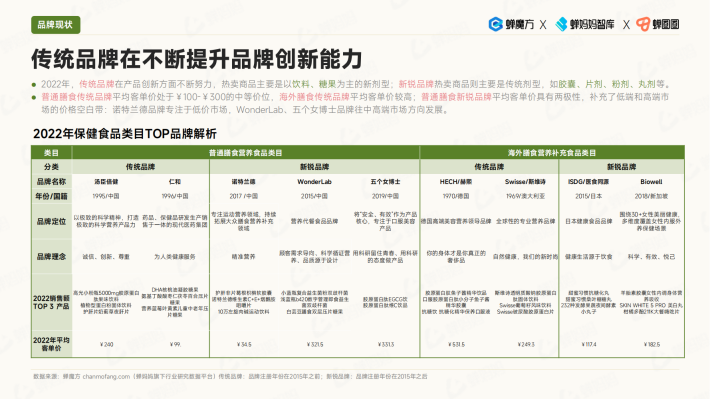This screenshot has width=710, height=399.
Task: Click the 蝉妈妈智库 logo icon
Action: pos(561,24)
